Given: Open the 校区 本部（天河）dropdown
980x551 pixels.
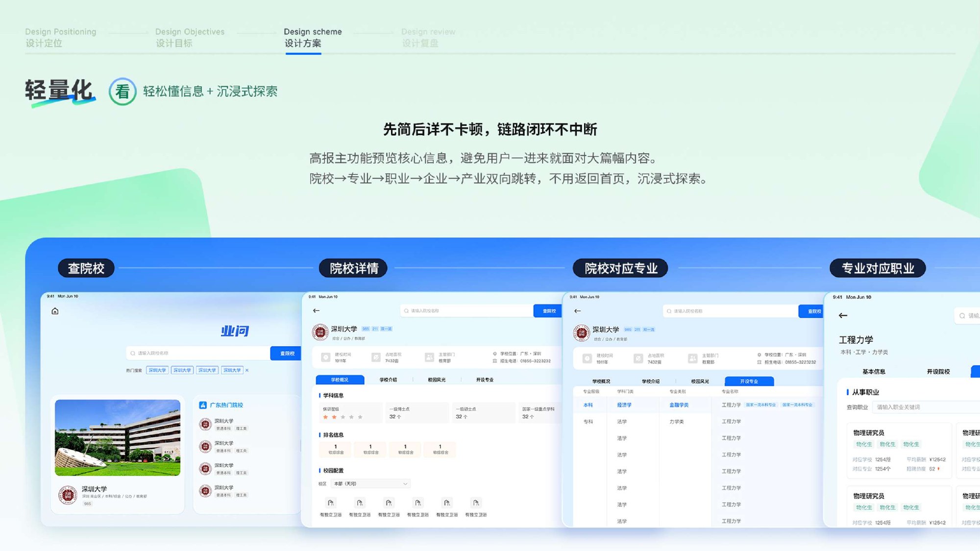Looking at the screenshot, I should pyautogui.click(x=370, y=484).
